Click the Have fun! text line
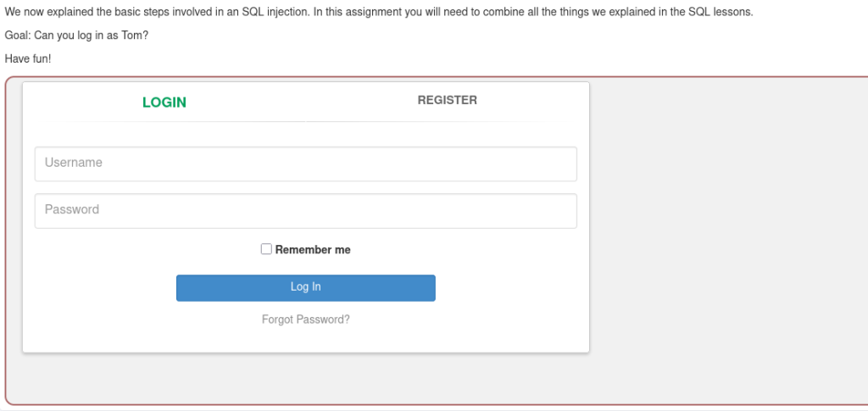The image size is (868, 411). click(x=28, y=58)
